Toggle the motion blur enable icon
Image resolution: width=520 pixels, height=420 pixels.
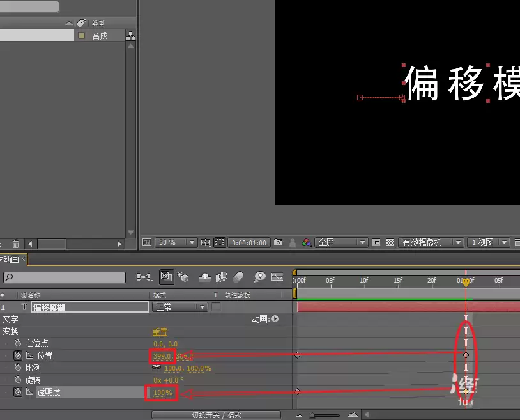coord(238,277)
